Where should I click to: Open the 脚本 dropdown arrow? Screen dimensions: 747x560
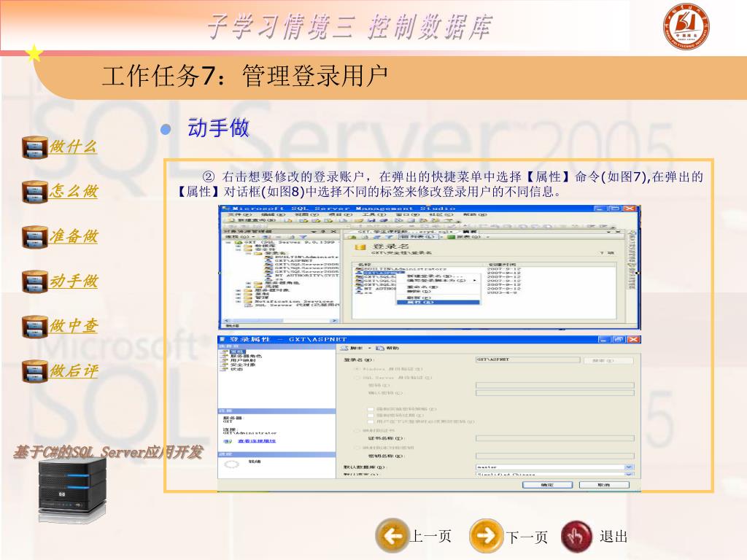click(369, 348)
